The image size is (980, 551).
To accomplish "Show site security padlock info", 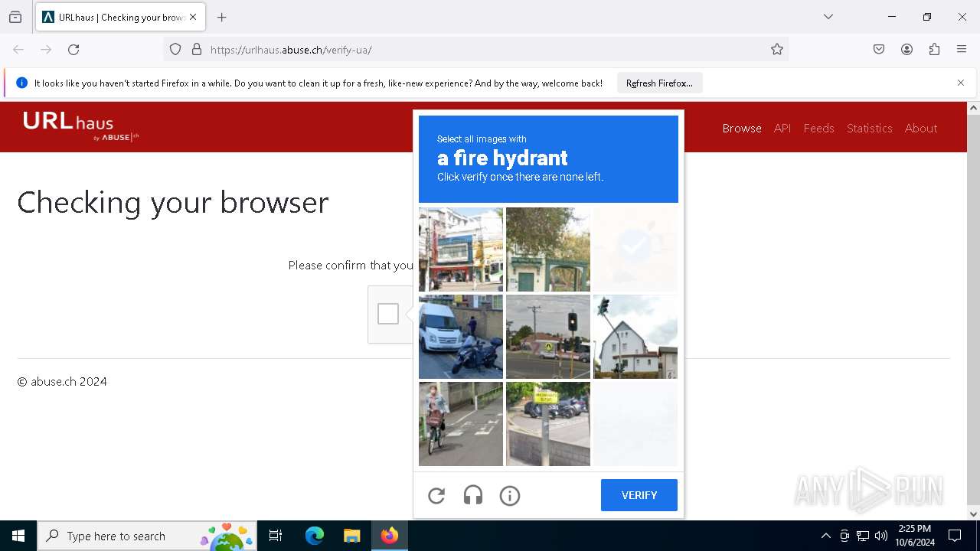I will (197, 50).
